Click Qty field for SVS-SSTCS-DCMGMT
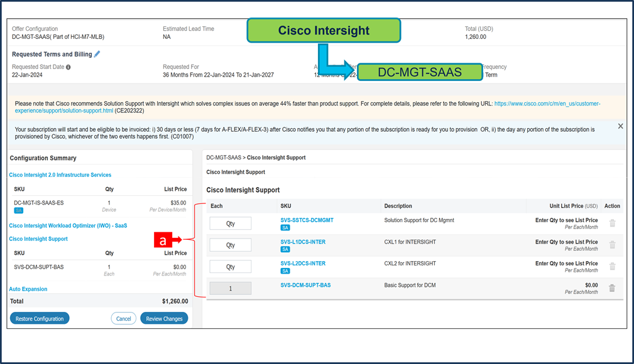 coord(231,223)
